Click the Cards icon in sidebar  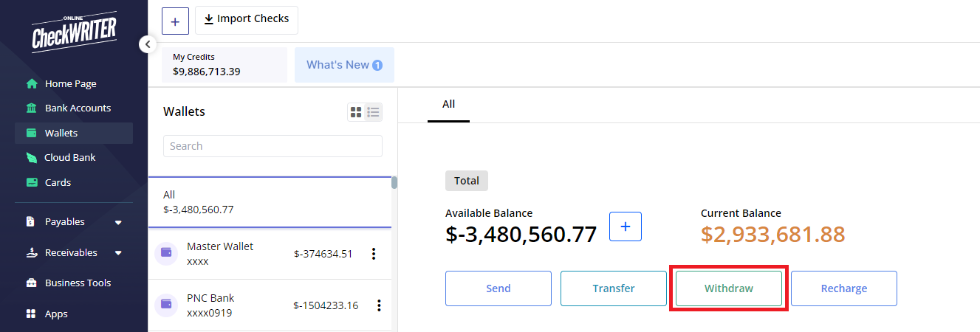tap(32, 183)
